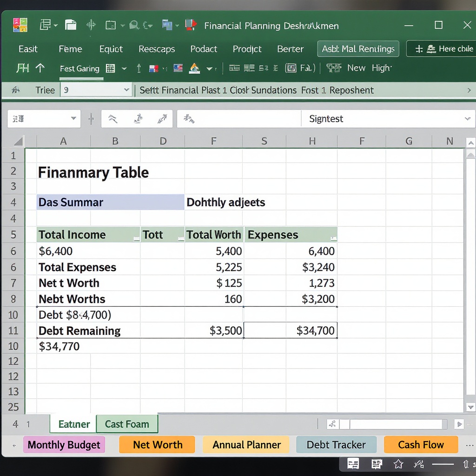The height and width of the screenshot is (476, 476).
Task: Open the Tott column filter dropdown
Action: [181, 239]
